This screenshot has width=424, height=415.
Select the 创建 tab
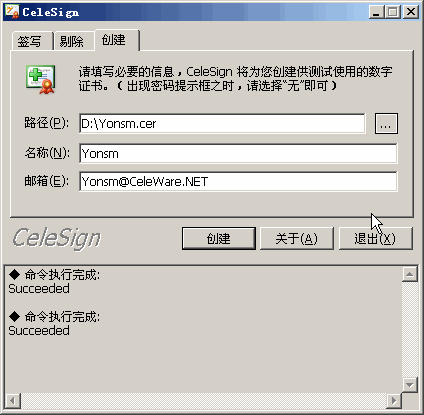click(x=117, y=40)
